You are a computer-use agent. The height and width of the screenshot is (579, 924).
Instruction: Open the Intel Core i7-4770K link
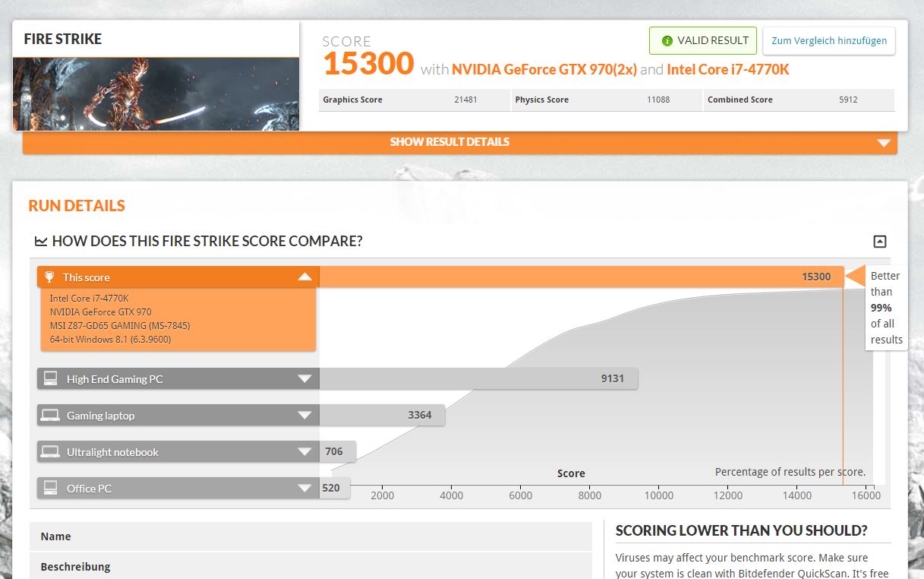pos(728,70)
